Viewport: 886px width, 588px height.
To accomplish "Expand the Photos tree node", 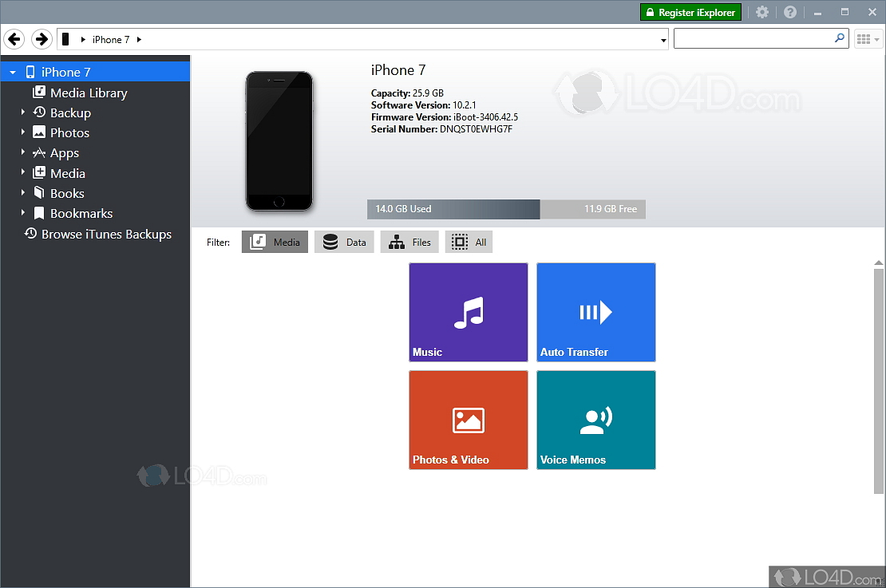I will (x=23, y=132).
